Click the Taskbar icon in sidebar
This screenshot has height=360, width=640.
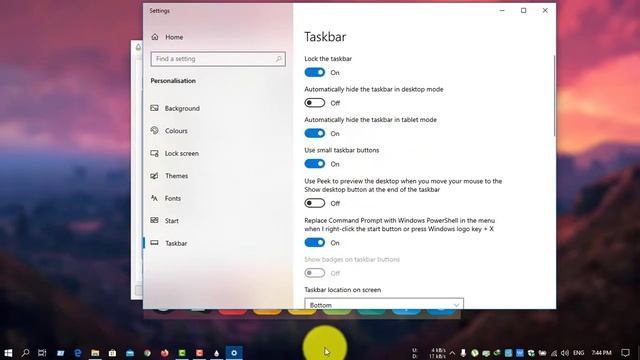click(154, 243)
